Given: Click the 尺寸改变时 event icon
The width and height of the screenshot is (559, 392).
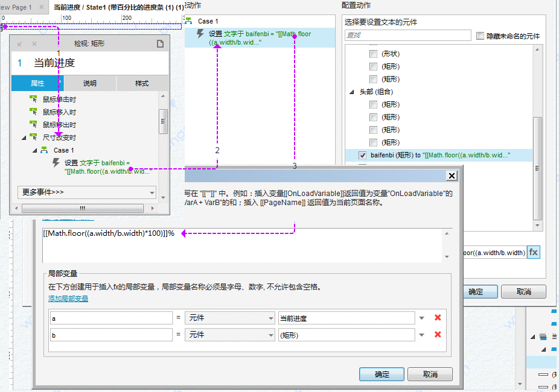Looking at the screenshot, I should coord(33,137).
